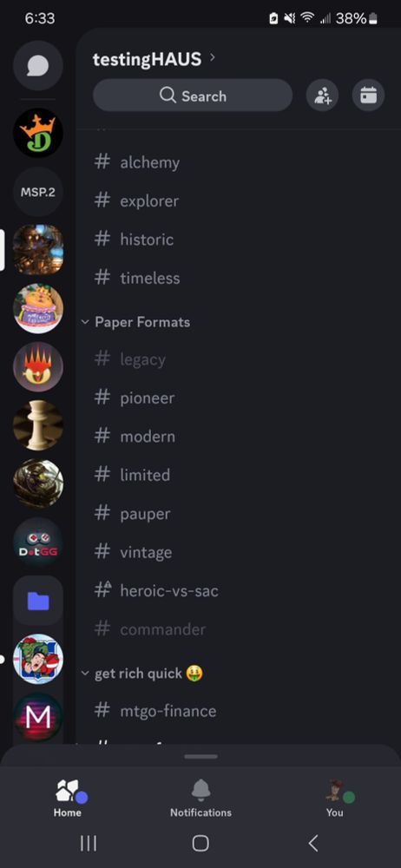The image size is (401, 868).
Task: Go to the You profile tab
Action: [334, 798]
